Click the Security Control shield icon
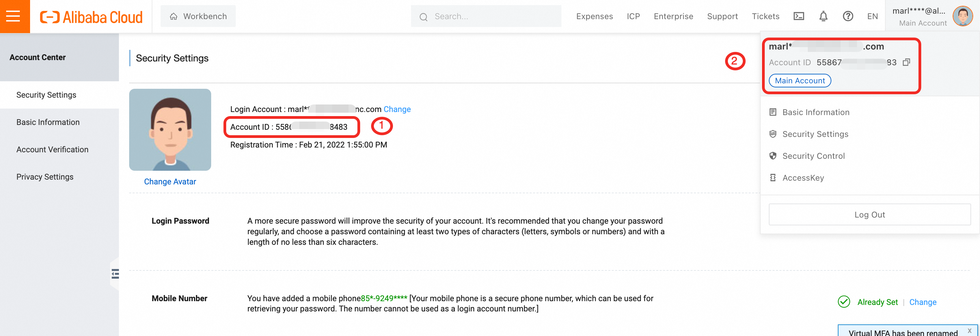 coord(773,156)
